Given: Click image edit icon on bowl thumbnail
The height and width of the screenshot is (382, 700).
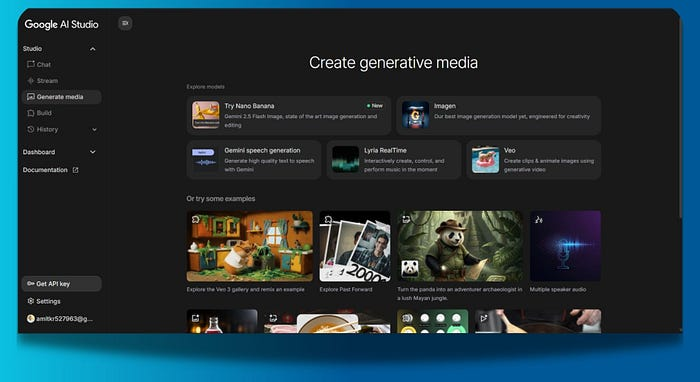Looking at the screenshot, I should click(x=273, y=318).
